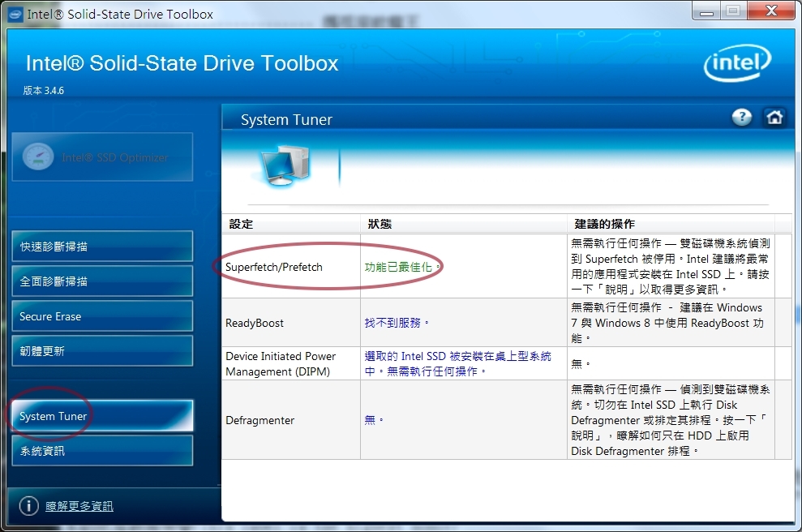
Task: Click the 找不到服務 status for ReadyBoost
Action: coord(397,323)
